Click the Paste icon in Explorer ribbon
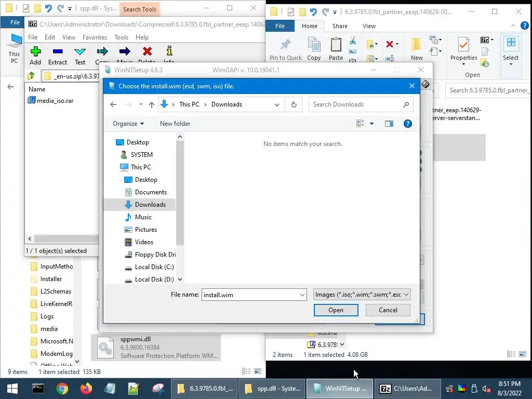Viewport: 532px width, 399px height. (x=336, y=45)
